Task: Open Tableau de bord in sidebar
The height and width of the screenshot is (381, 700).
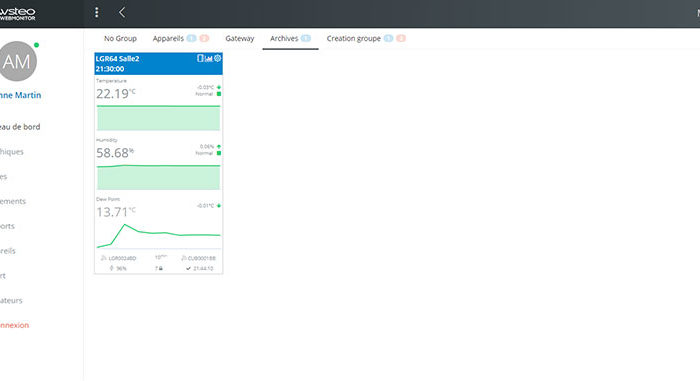Action: (20, 127)
